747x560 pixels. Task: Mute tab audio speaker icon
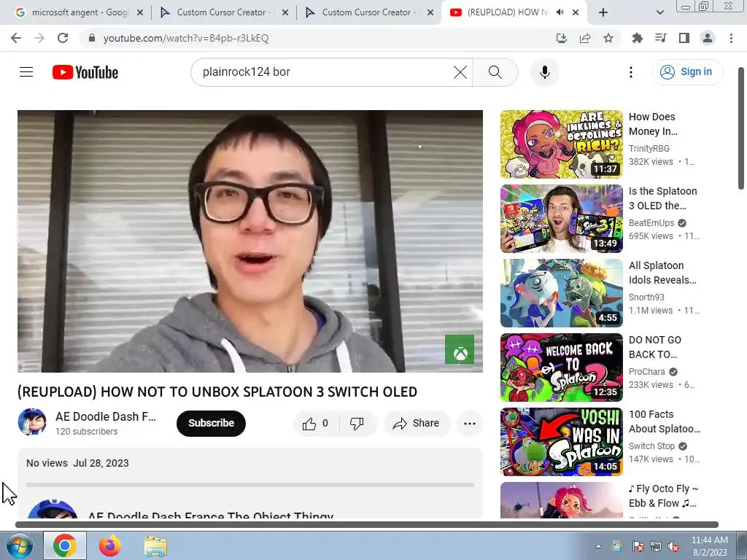(x=560, y=12)
